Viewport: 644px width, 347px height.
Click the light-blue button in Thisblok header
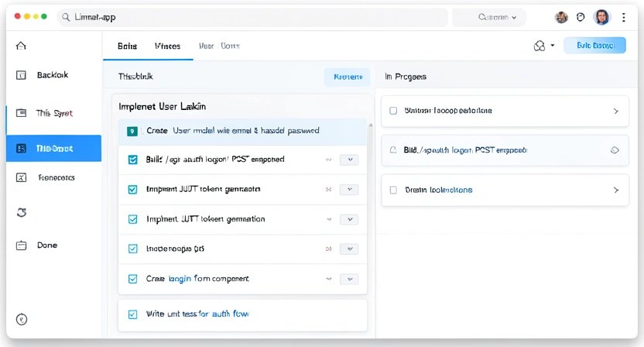click(347, 77)
